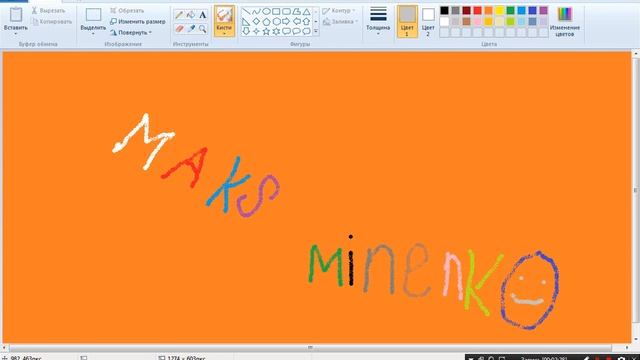Screen dimensions: 640x360
Task: Pick the white color swatch
Action: tap(444, 22)
